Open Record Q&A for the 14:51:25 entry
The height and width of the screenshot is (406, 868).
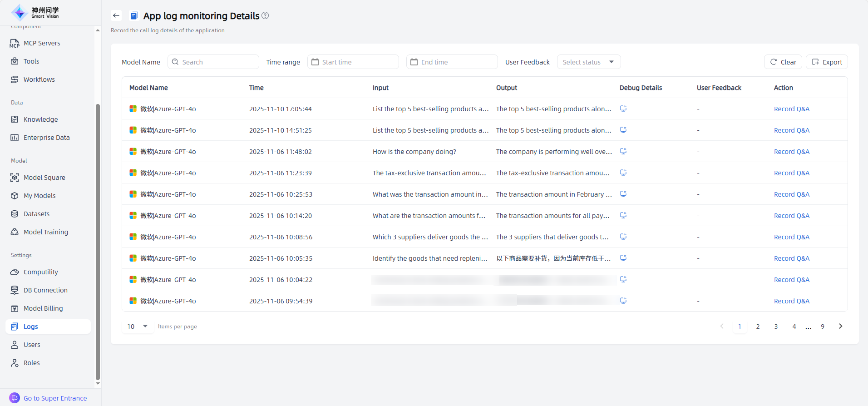pyautogui.click(x=791, y=130)
